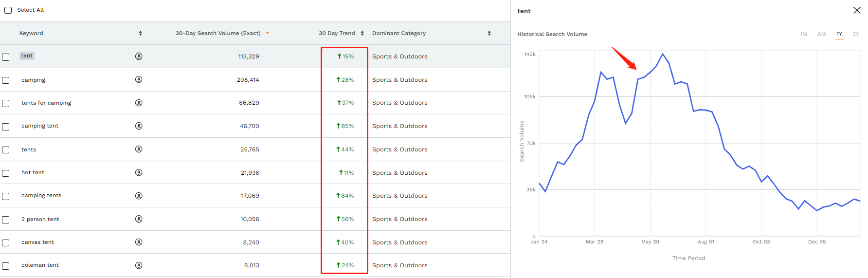
Task: Close the tent history panel
Action: 857,10
